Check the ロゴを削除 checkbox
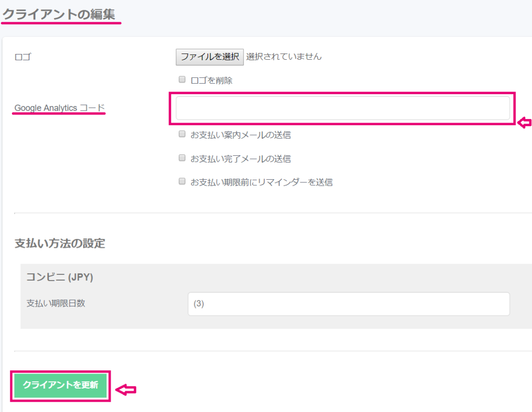This screenshot has width=532, height=412. pyautogui.click(x=182, y=79)
